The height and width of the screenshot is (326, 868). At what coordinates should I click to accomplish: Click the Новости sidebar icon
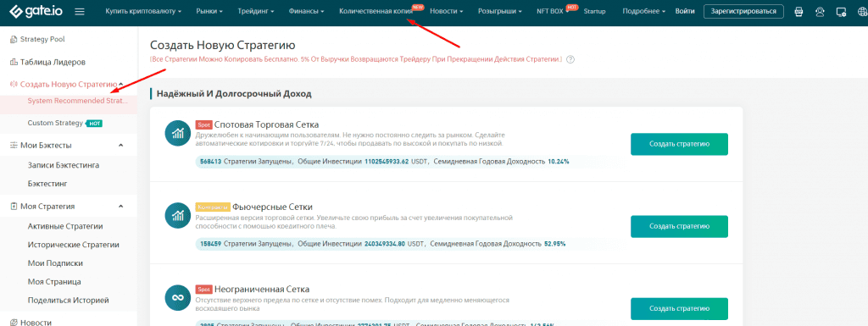point(14,322)
